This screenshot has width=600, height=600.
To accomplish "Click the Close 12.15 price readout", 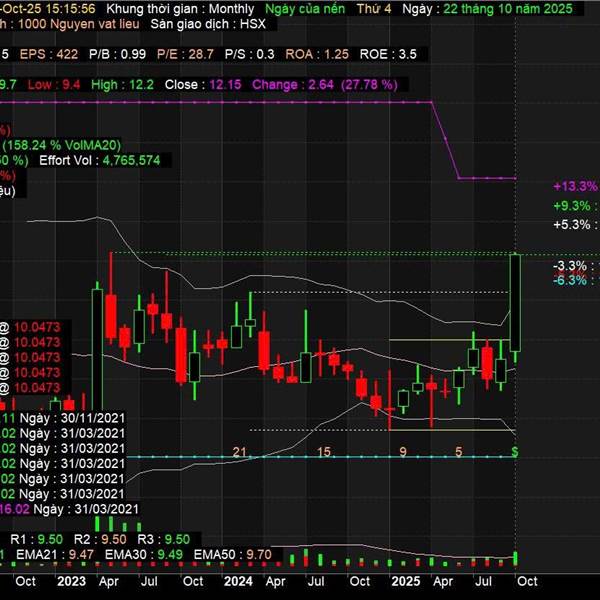I will [206, 85].
